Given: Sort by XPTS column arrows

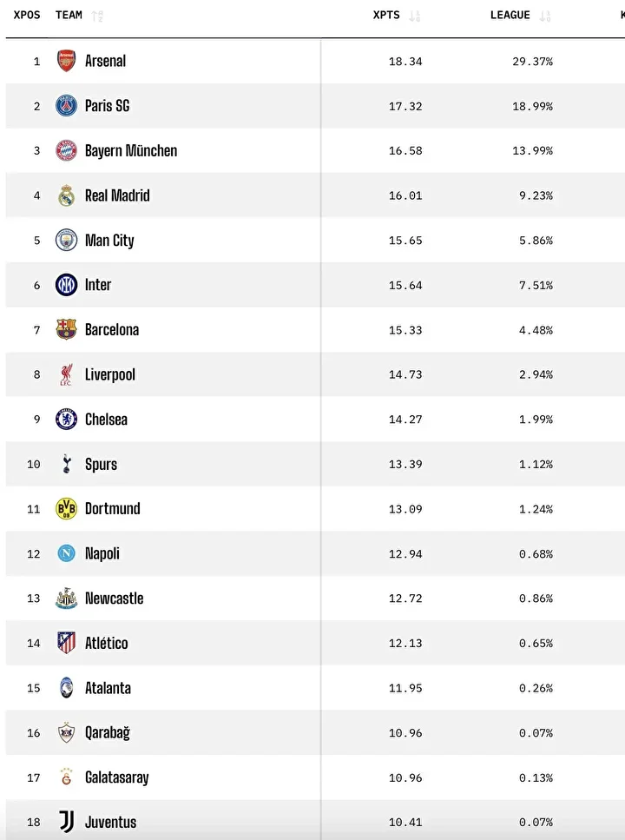Looking at the screenshot, I should [415, 16].
